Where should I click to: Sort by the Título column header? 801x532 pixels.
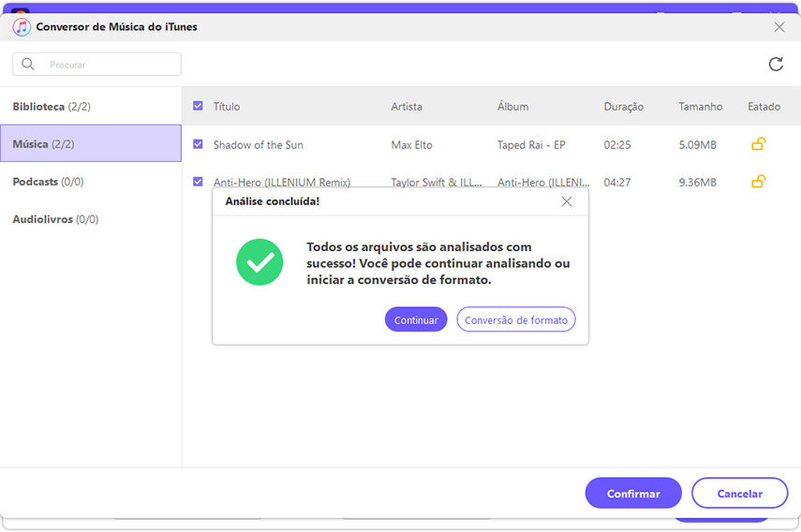[x=227, y=107]
